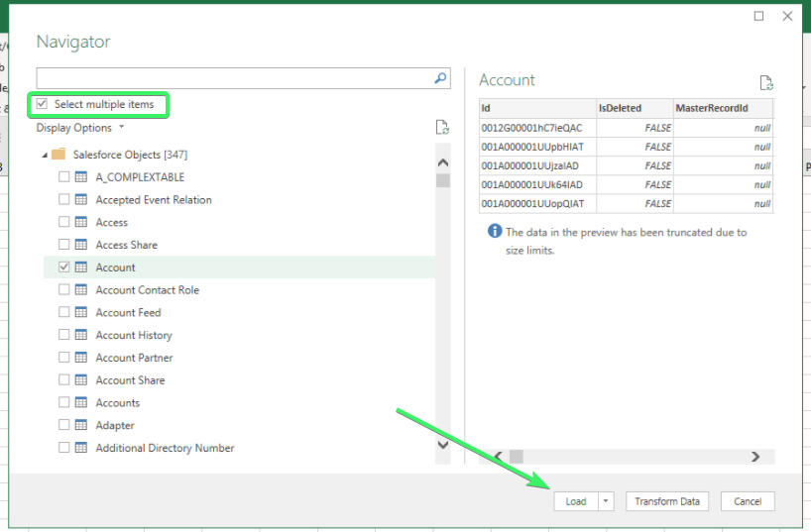Image resolution: width=811 pixels, height=532 pixels.
Task: Click the vertical scrollbar thumb in object list
Action: point(443,180)
